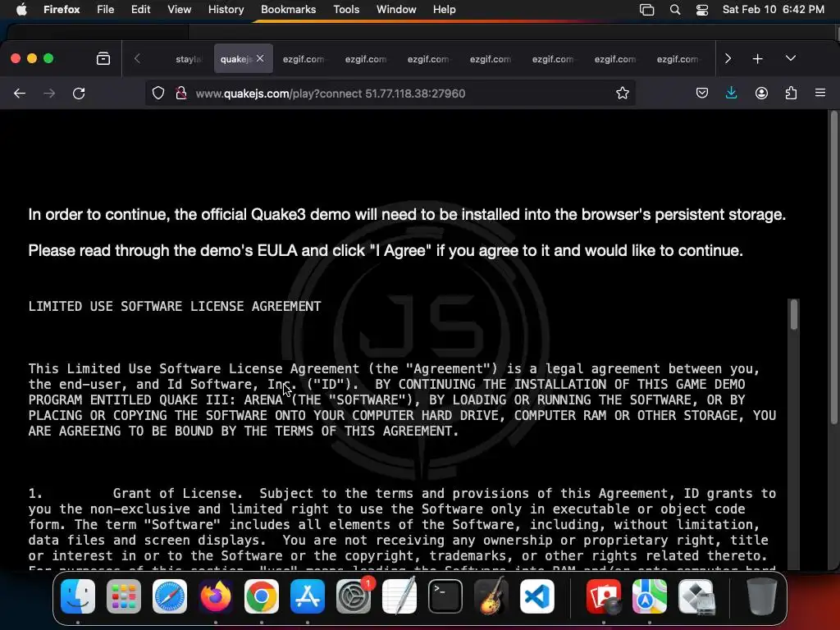Open tracking protection shield info

[158, 94]
